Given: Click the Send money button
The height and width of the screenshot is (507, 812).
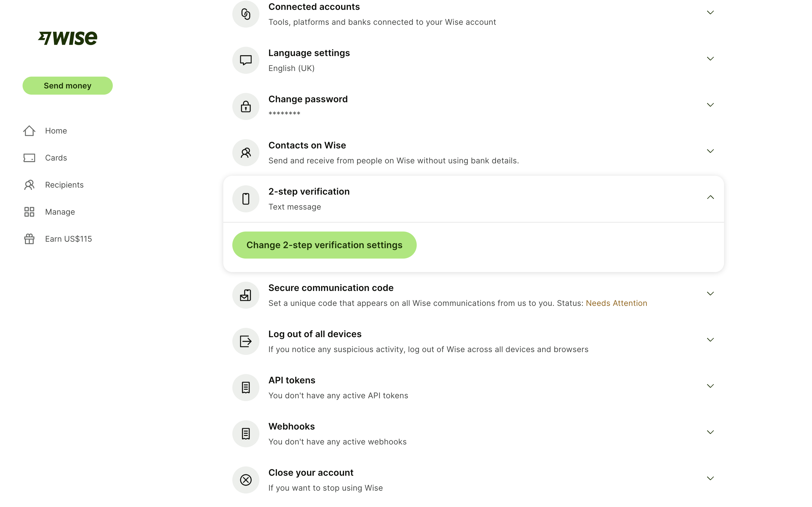Looking at the screenshot, I should 67,86.
